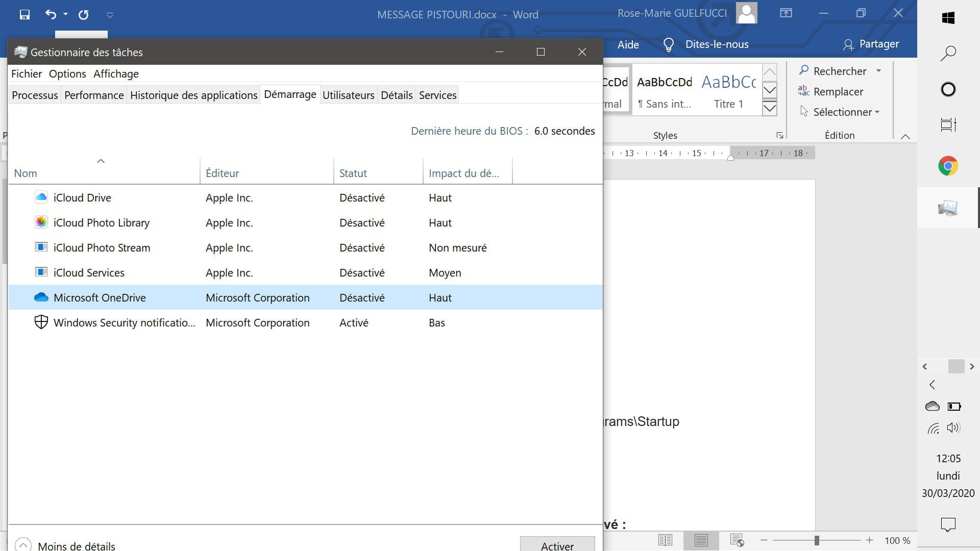This screenshot has width=980, height=551.
Task: Undo the last action in Word
Action: (51, 14)
